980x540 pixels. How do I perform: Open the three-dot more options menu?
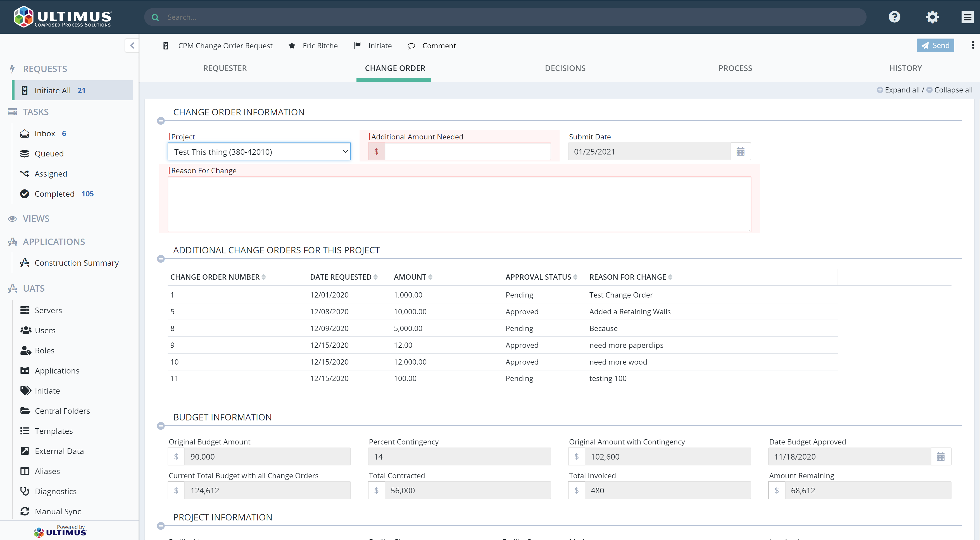(973, 45)
